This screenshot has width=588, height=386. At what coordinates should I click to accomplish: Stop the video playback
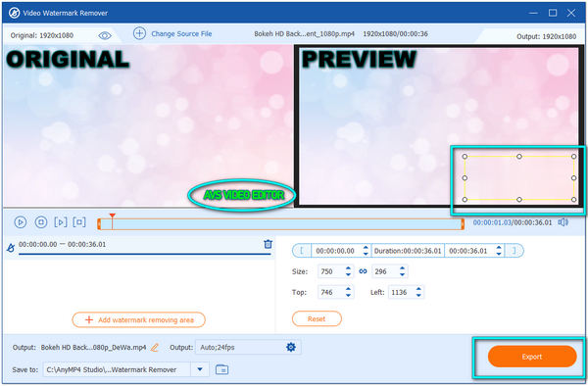pos(41,222)
